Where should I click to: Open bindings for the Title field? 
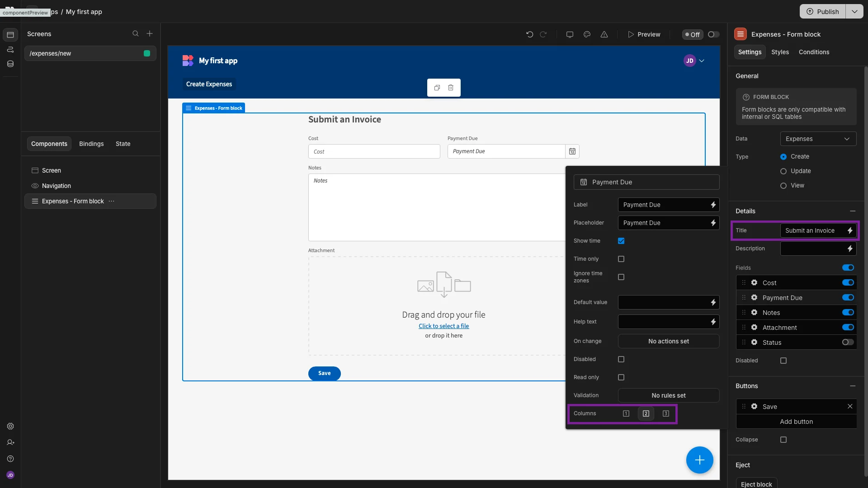[x=850, y=230]
